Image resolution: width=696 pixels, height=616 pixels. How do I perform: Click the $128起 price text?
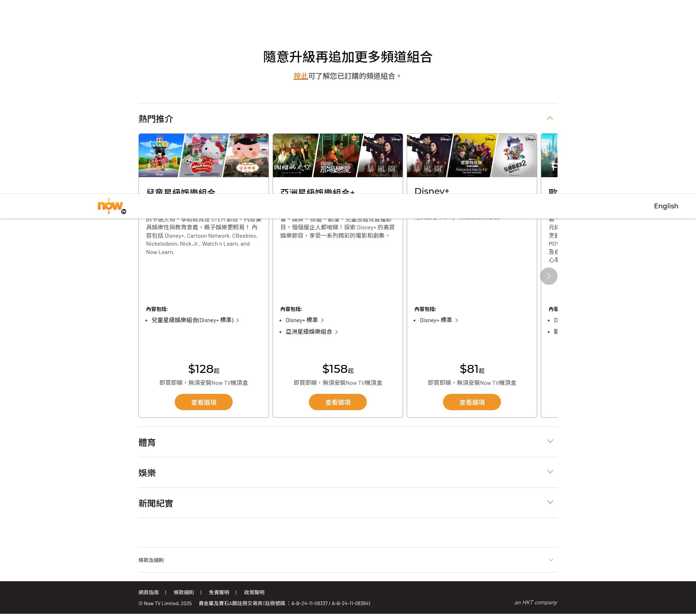pos(204,369)
